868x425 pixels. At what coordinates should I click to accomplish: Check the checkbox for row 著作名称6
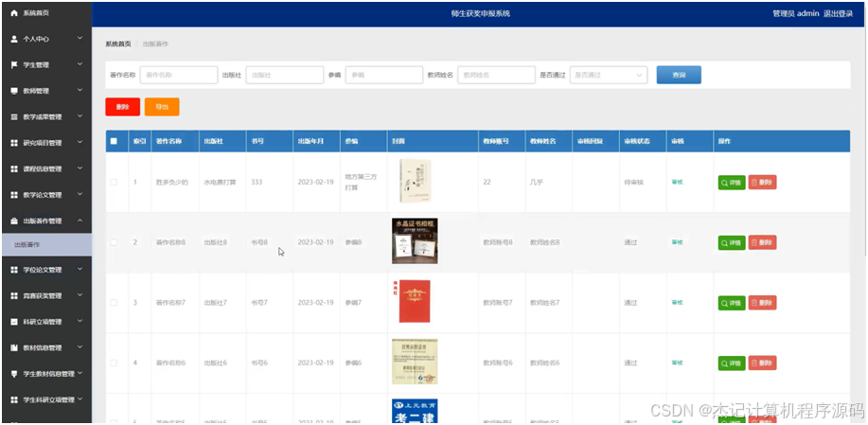[114, 363]
